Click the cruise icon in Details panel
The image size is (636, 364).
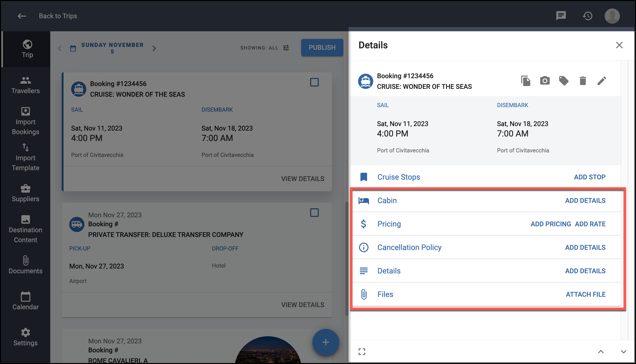coord(366,81)
